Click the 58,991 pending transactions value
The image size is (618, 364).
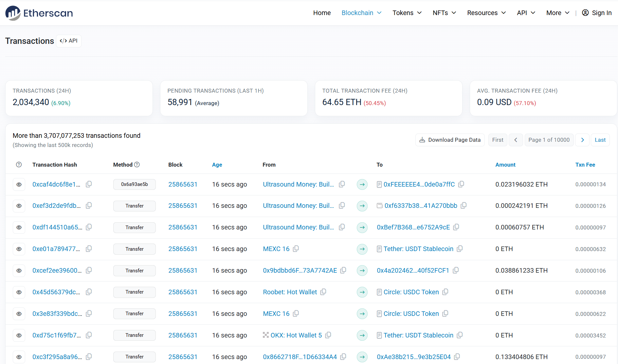[180, 102]
